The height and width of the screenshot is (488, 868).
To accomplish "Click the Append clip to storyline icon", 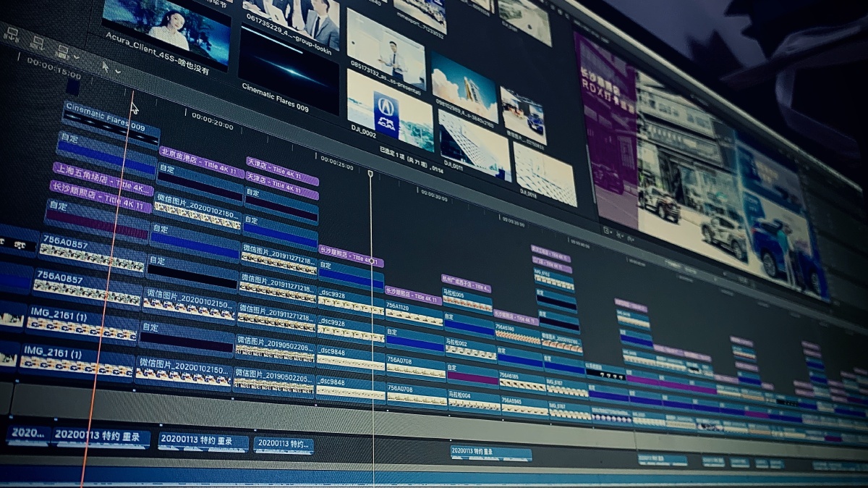I will pos(62,52).
